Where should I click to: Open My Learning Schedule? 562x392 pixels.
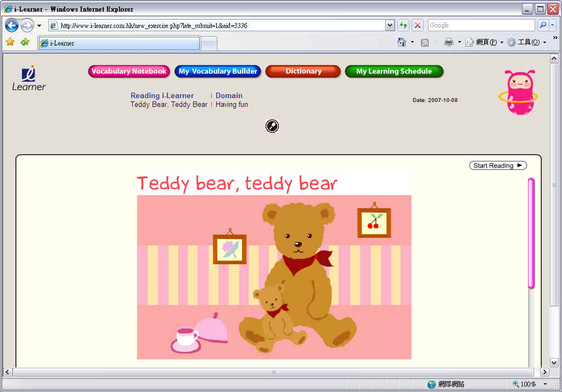(x=394, y=71)
